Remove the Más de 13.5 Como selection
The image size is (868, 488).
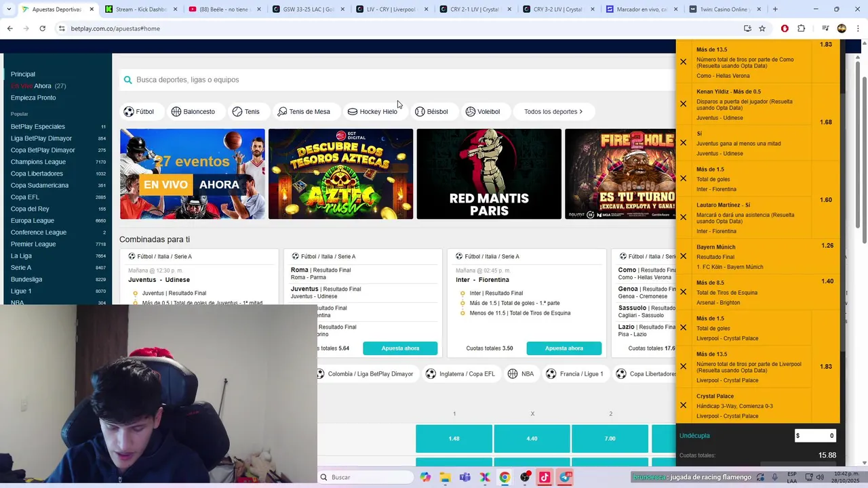[683, 62]
